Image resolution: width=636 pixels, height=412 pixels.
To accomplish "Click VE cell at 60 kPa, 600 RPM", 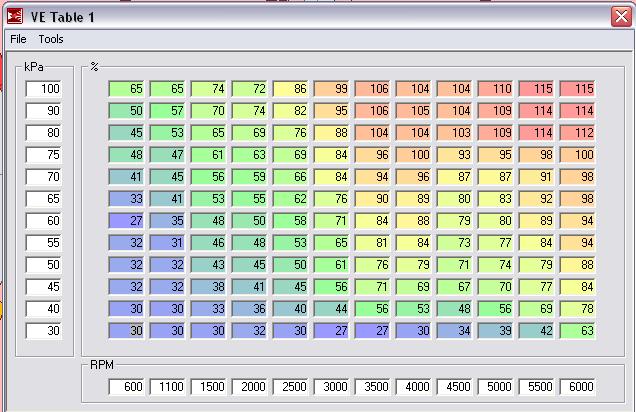I will [x=127, y=221].
